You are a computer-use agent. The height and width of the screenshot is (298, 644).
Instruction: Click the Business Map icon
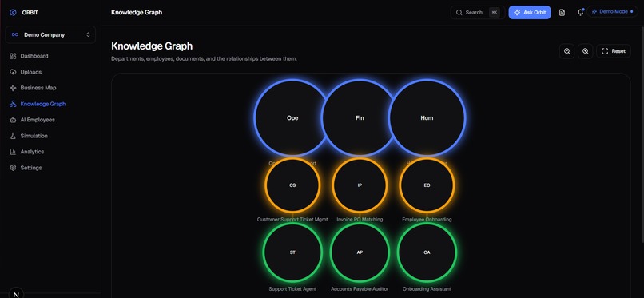tap(13, 88)
